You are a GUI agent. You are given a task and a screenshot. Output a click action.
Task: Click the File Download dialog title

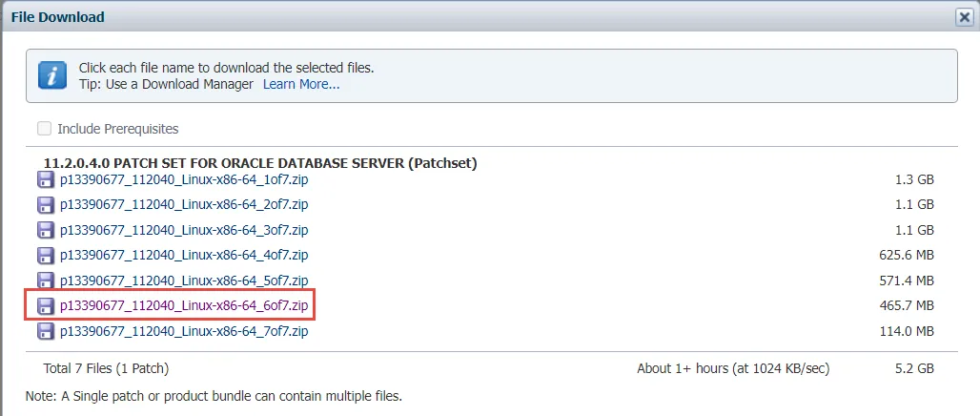[x=57, y=17]
